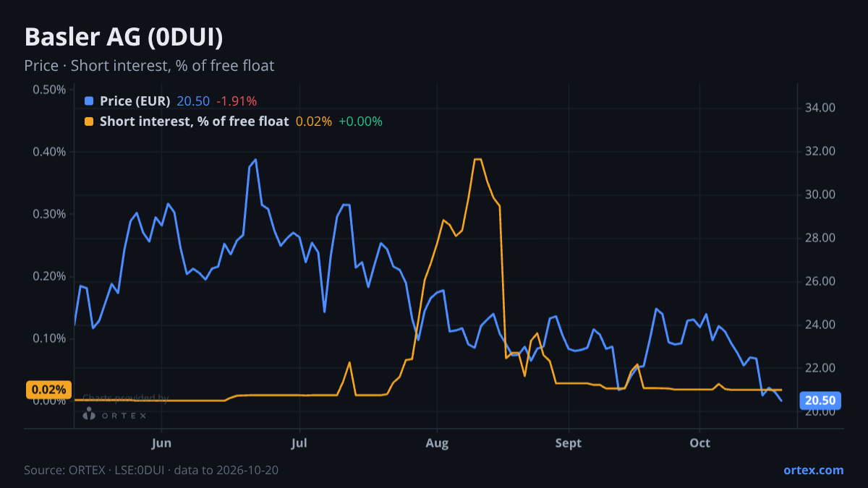
Task: Click the 0.50% left axis label
Action: coord(49,90)
